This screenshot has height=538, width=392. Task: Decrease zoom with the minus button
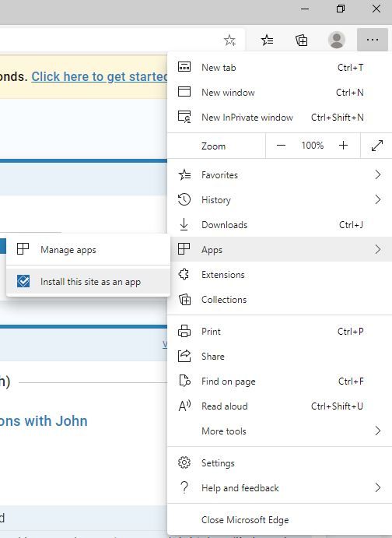281,146
